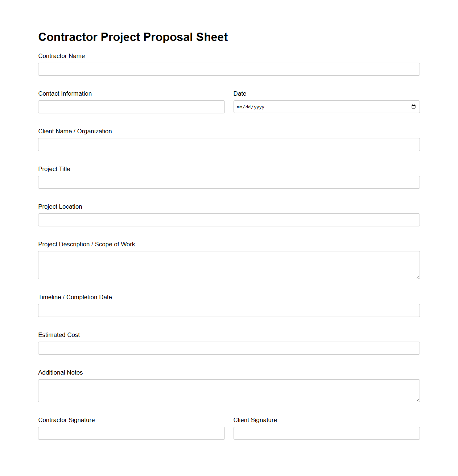The width and height of the screenshot is (458, 476).
Task: Click the Contractor Project Proposal Sheet heading
Action: (133, 37)
